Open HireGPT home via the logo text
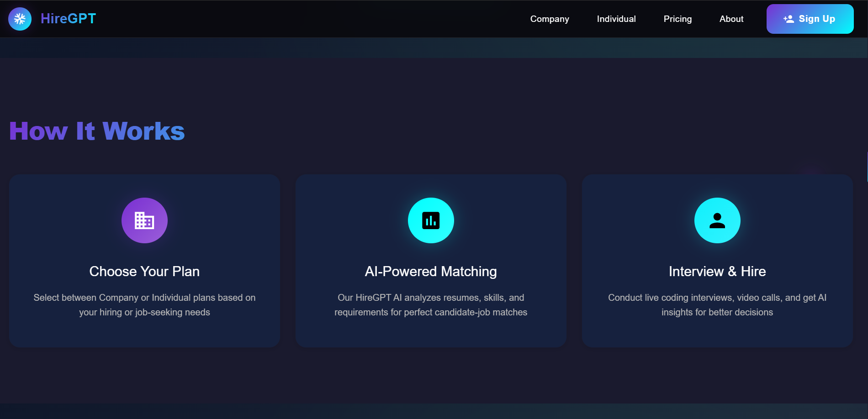Screen dimensions: 868x419 pyautogui.click(x=68, y=18)
